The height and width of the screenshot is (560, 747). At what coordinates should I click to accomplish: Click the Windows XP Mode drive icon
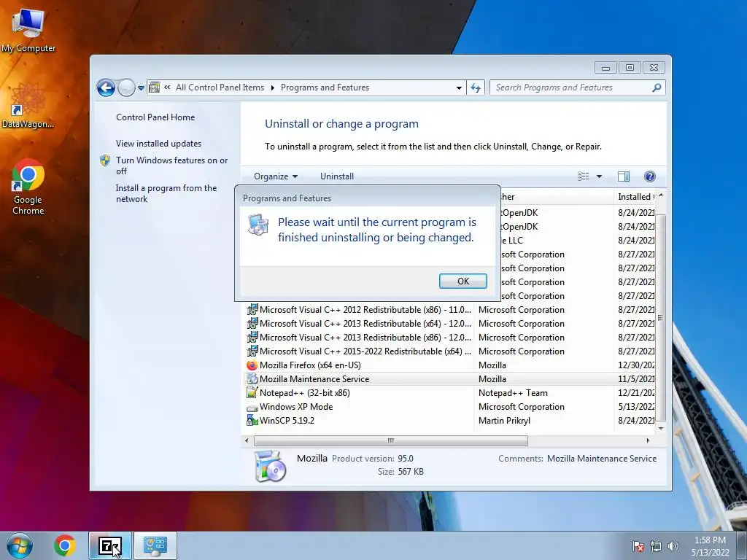point(252,408)
